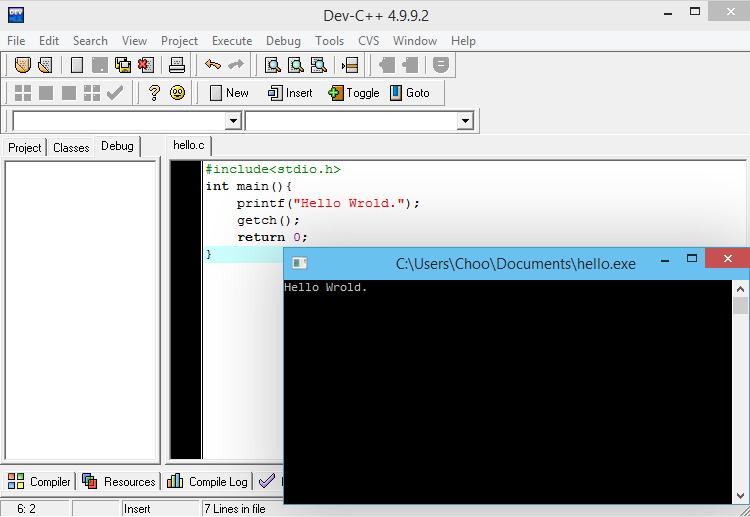Undo the last edit with the orange arrow
The width and height of the screenshot is (750, 517).
pos(213,65)
